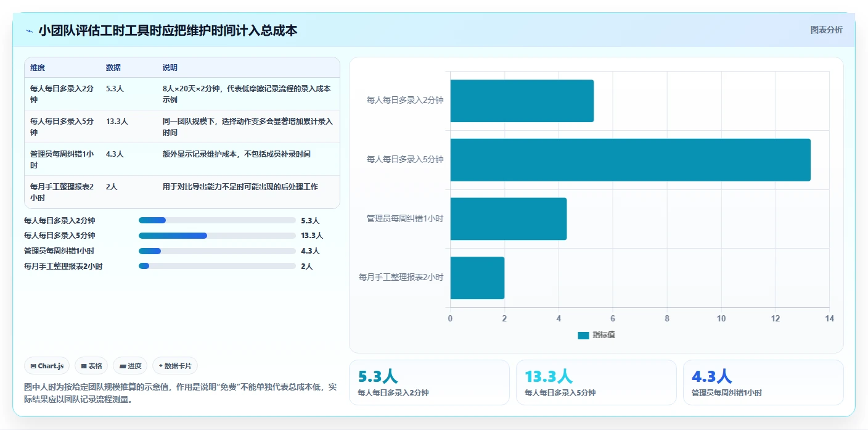Click the table cell 每人每日多录入2分钟
This screenshot has width=868, height=430.
point(62,94)
